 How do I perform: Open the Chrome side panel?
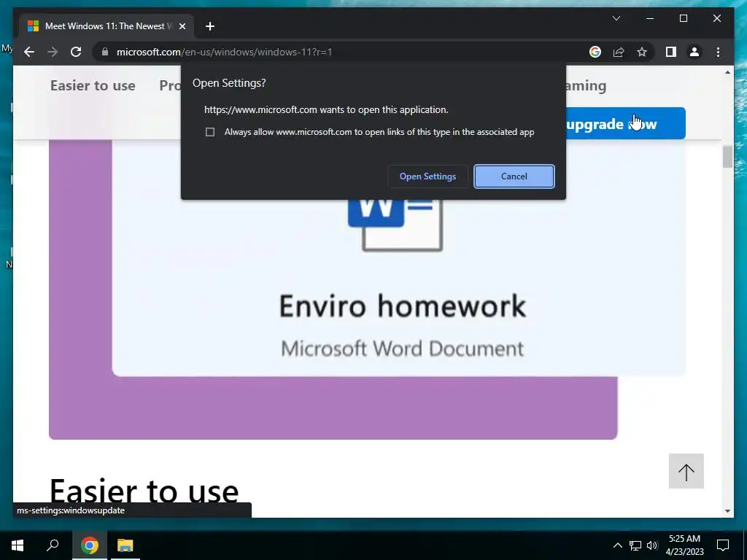click(671, 52)
